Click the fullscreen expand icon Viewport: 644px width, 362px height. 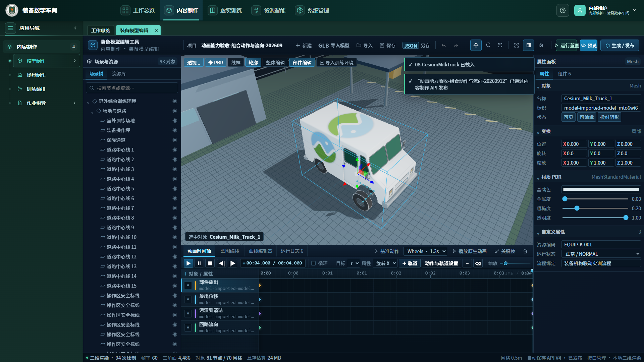pos(500,45)
